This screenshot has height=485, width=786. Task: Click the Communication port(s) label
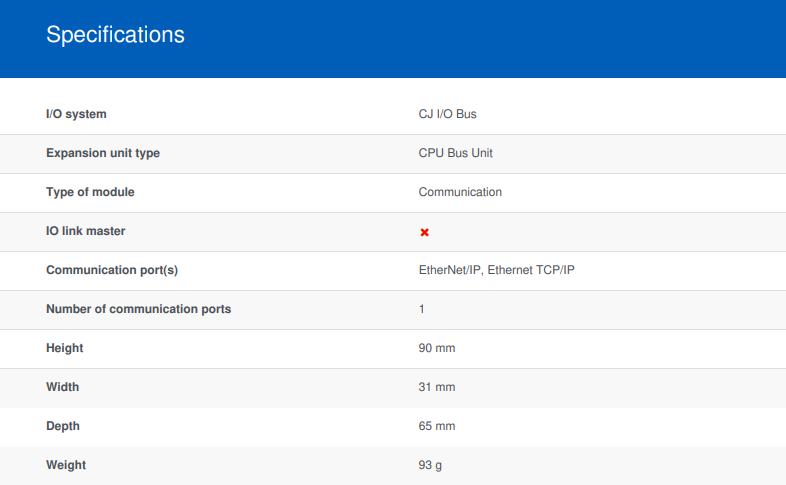(112, 270)
